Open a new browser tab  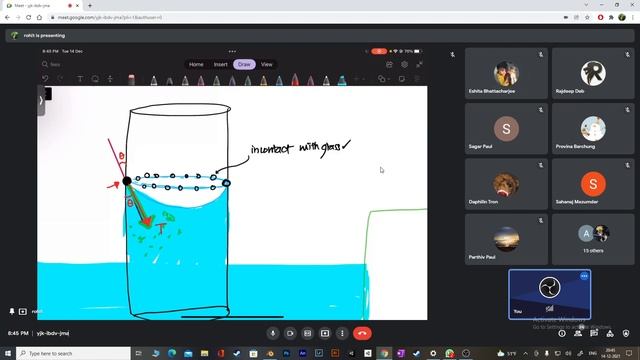click(x=90, y=6)
